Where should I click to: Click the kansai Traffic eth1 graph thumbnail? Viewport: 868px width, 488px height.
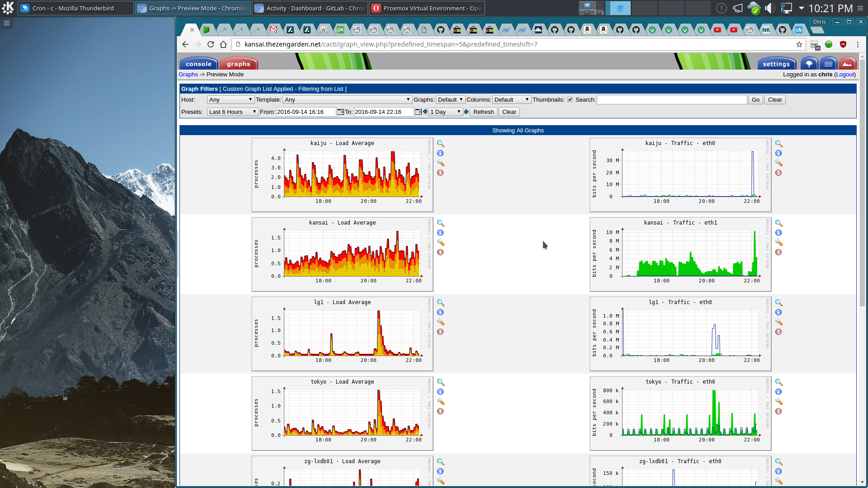coord(680,254)
